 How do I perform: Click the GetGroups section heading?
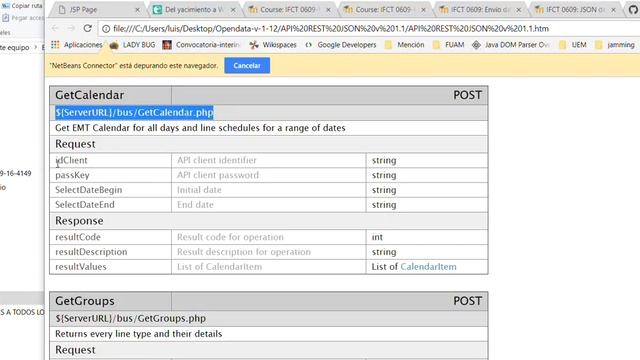click(x=85, y=301)
